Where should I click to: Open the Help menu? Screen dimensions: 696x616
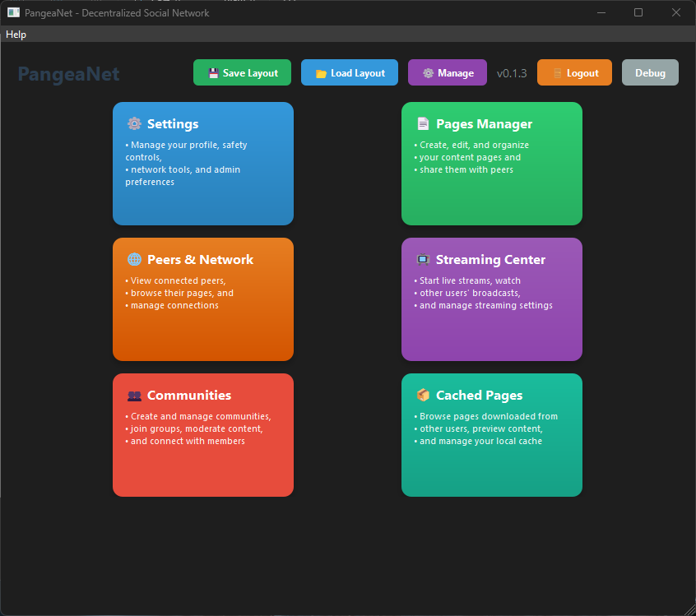[x=16, y=35]
